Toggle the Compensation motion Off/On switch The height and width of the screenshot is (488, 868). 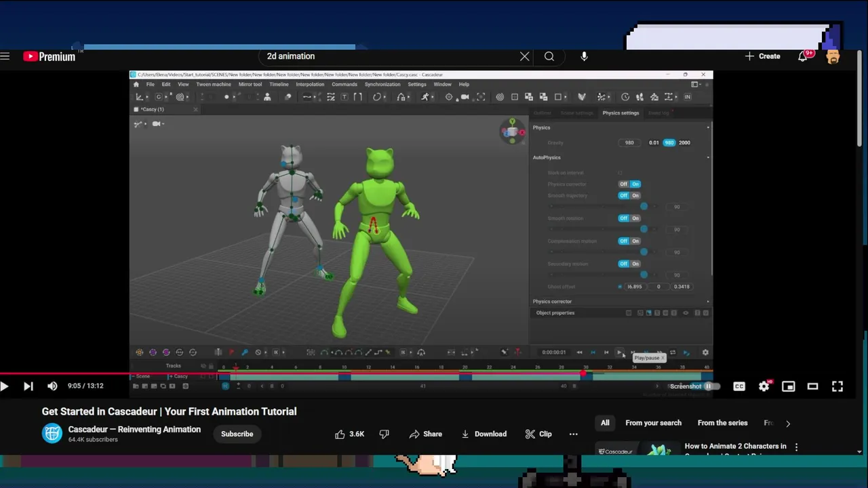point(629,241)
